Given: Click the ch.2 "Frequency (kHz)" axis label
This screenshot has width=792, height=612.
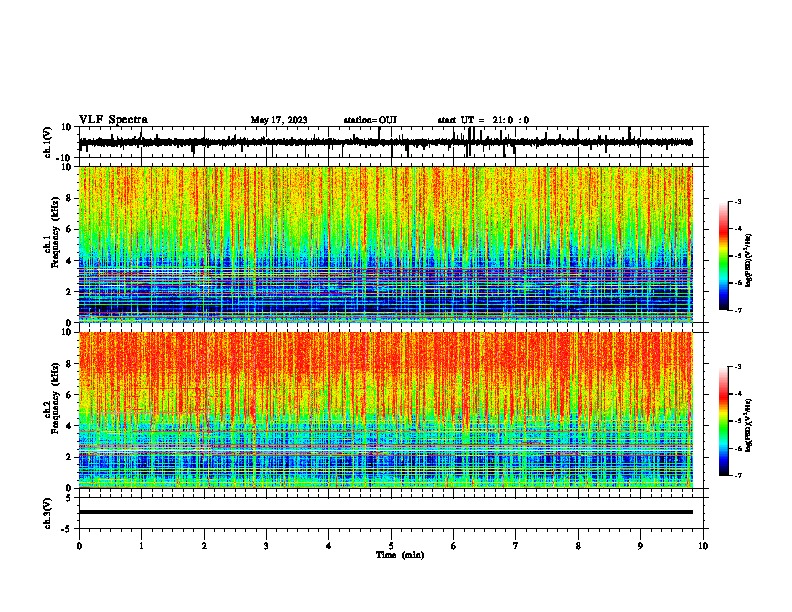Looking at the screenshot, I should (x=55, y=397).
